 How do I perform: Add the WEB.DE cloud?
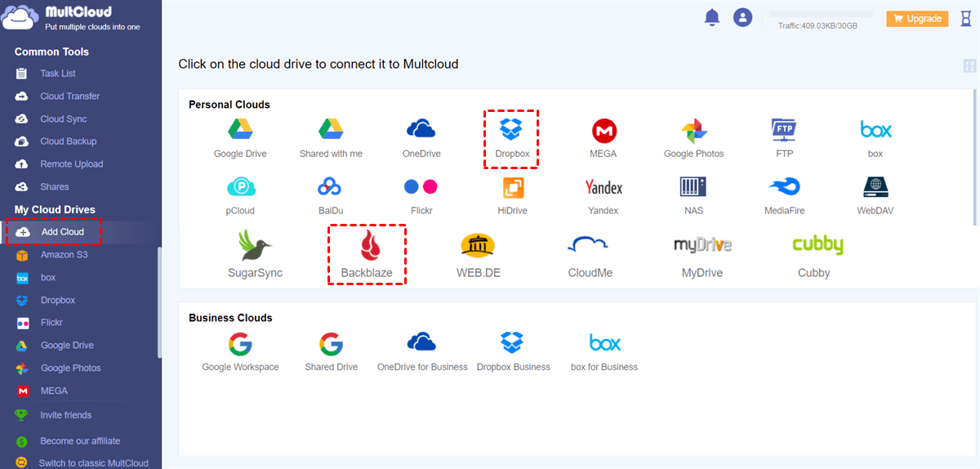click(478, 254)
